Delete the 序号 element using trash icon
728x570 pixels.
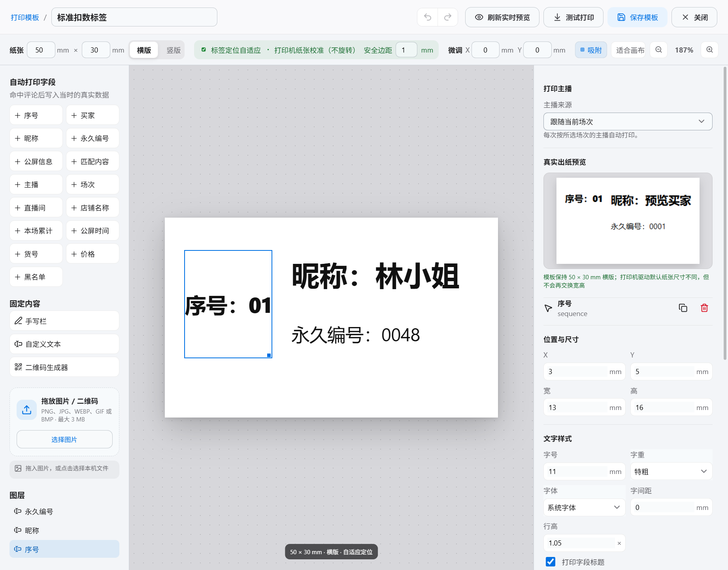704,308
